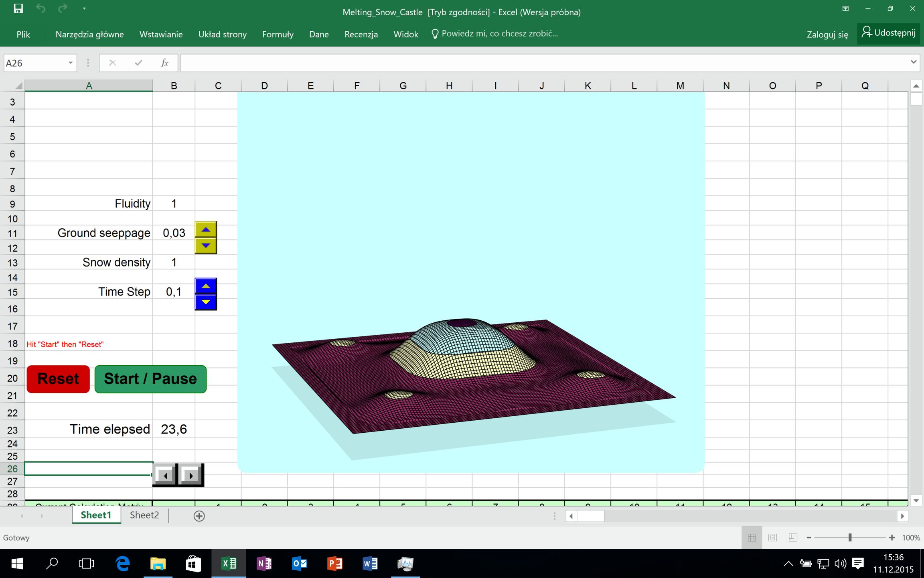Viewport: 924px width, 578px height.
Task: Increase Ground seeppage with yellow up arrow
Action: pos(206,230)
